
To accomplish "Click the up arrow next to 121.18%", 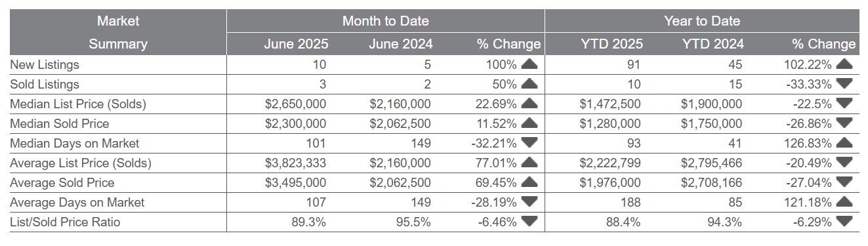I will coord(845,202).
